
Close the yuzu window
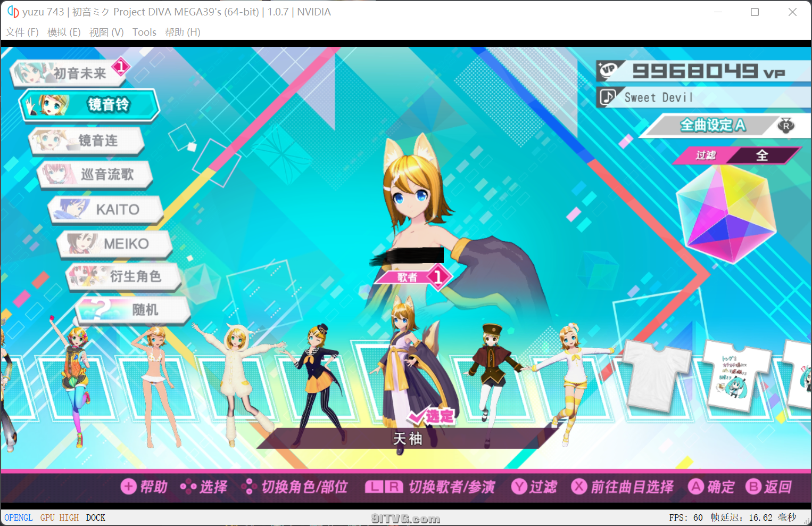(x=792, y=12)
